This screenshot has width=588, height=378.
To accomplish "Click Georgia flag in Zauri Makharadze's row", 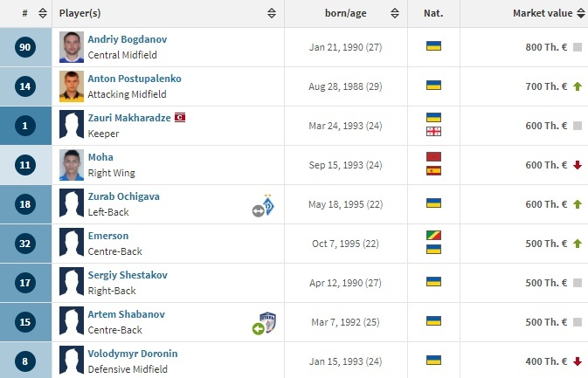I will 432,132.
